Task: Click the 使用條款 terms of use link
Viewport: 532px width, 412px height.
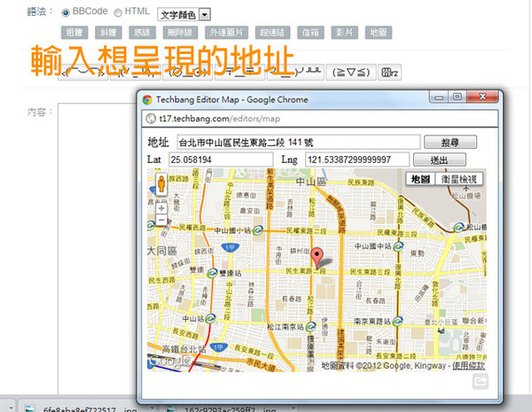Action: pyautogui.click(x=469, y=365)
